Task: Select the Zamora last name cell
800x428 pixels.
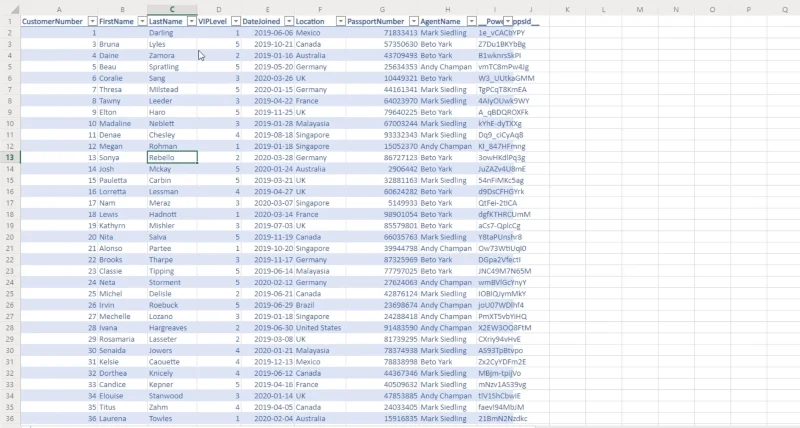Action: click(x=172, y=56)
